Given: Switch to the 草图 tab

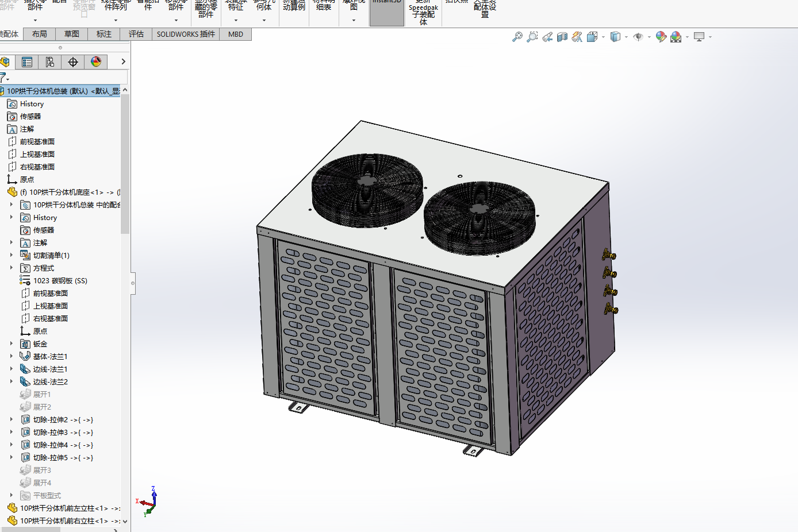Looking at the screenshot, I should [72, 34].
